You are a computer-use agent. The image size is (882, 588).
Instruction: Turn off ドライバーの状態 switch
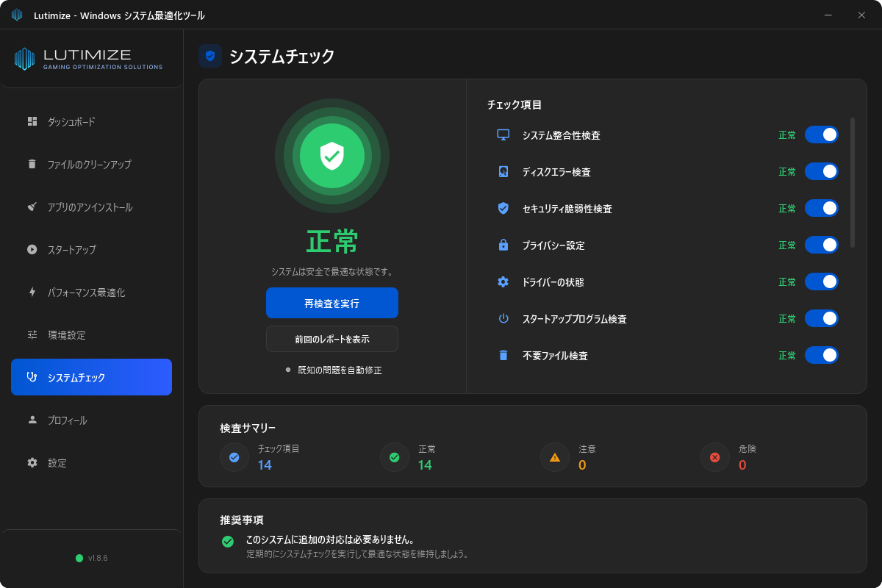[x=822, y=282]
